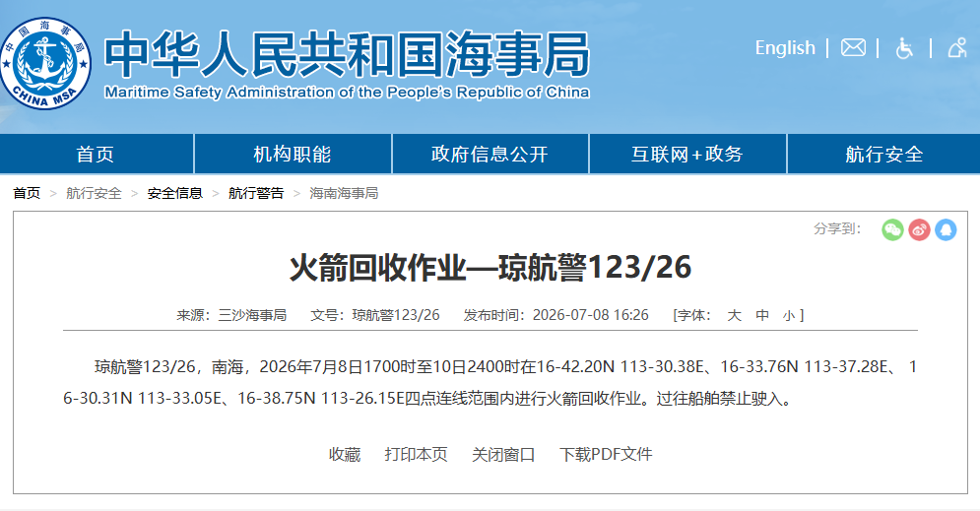Viewport: 980px width, 511px height.
Task: Click the 中华人民共和国海事局 site title
Action: [347, 54]
